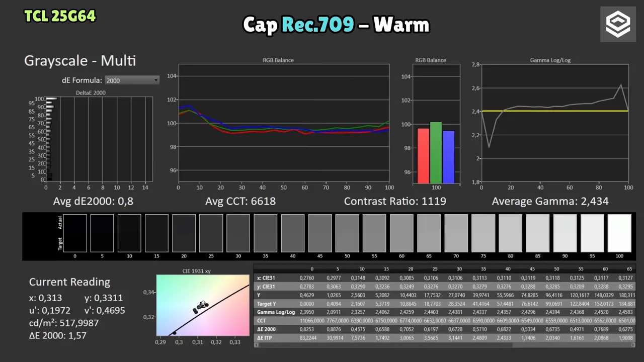644x362 pixels.
Task: Select the 95 percent grayscale swatch
Action: [x=592, y=233]
